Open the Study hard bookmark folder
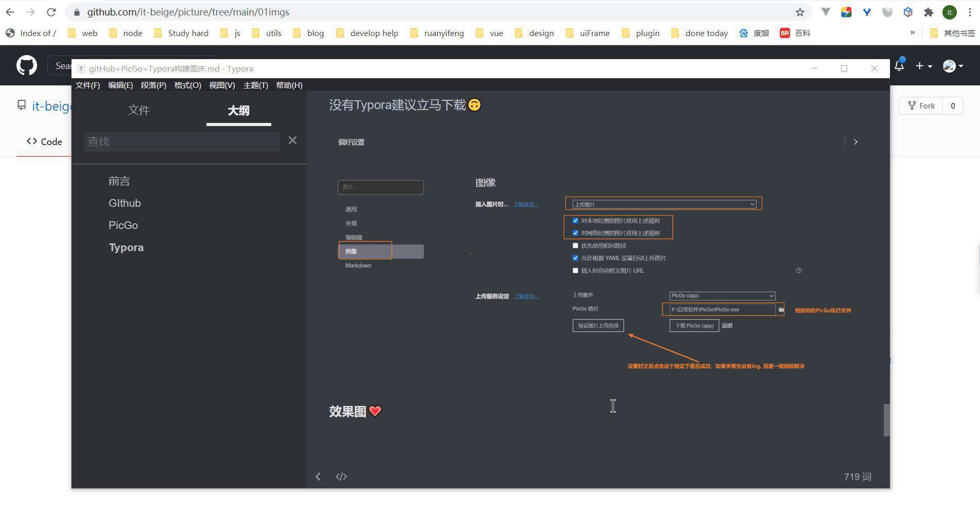This screenshot has height=514, width=980. coord(181,33)
